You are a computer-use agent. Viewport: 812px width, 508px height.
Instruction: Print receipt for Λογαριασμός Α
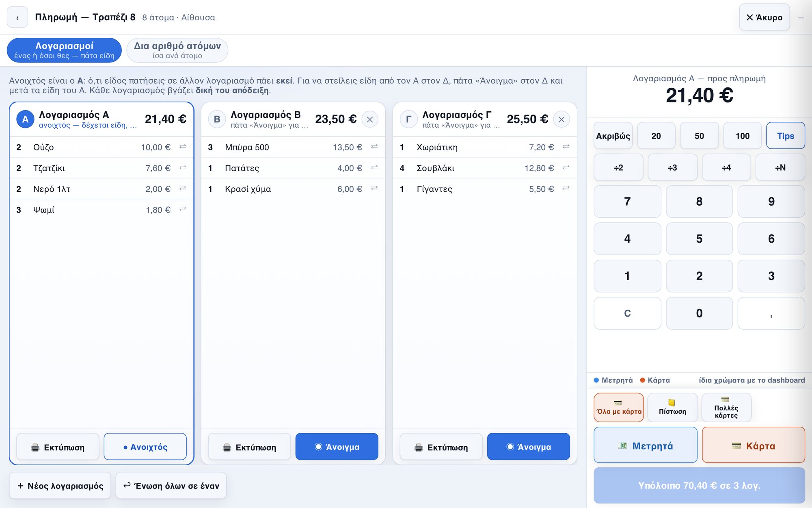pyautogui.click(x=58, y=447)
